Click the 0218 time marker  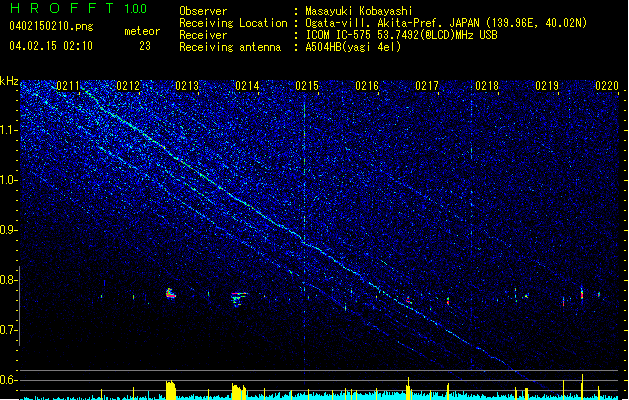487,86
